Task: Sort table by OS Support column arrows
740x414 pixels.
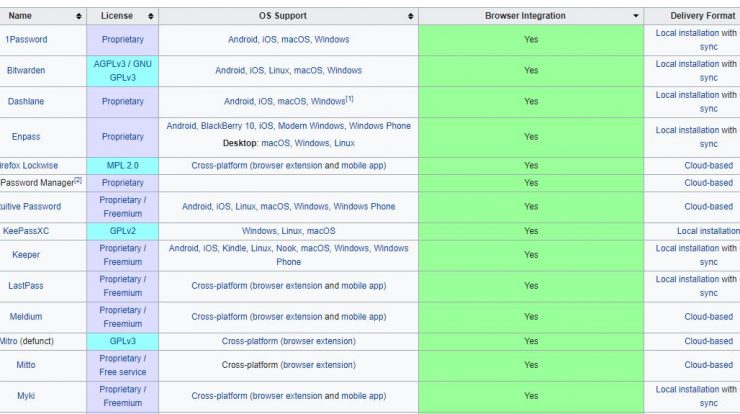Action: coord(411,16)
